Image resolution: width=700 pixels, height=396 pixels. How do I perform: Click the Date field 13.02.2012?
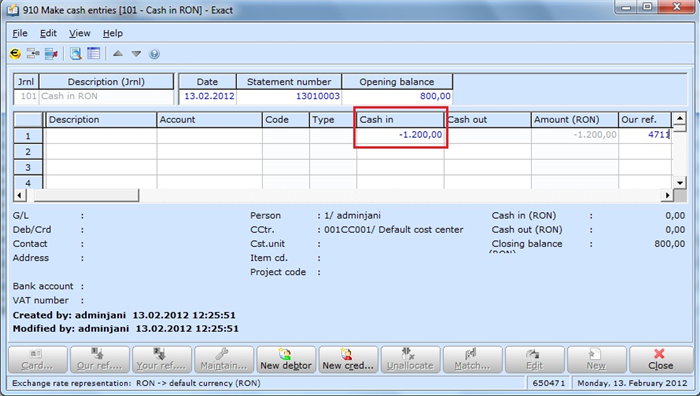[208, 96]
